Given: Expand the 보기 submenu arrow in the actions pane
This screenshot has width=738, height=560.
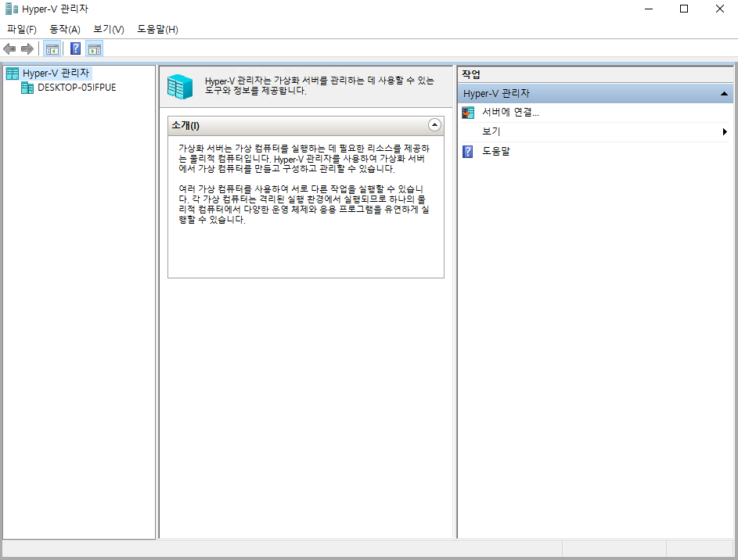Looking at the screenshot, I should pos(725,131).
